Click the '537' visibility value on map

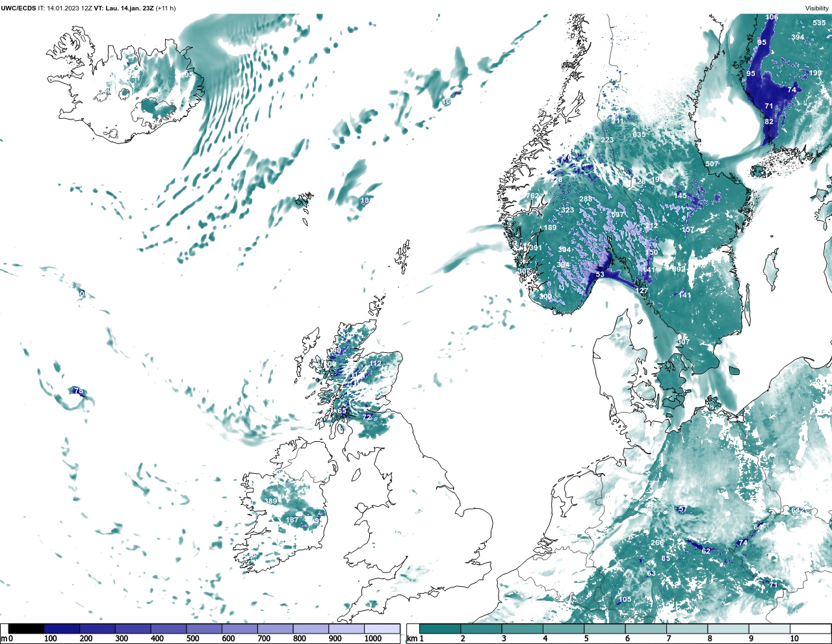tap(617, 214)
